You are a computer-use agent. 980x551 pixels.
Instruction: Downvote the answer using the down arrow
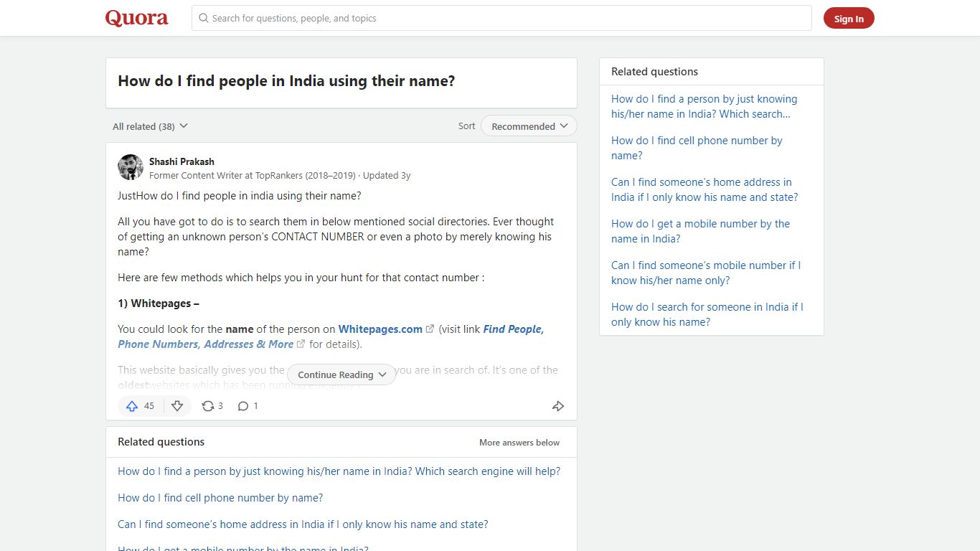(177, 406)
